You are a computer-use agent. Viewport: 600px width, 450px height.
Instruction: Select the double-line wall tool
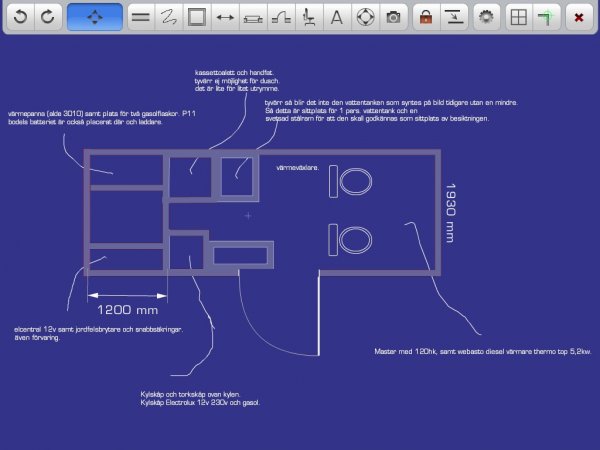tap(141, 17)
